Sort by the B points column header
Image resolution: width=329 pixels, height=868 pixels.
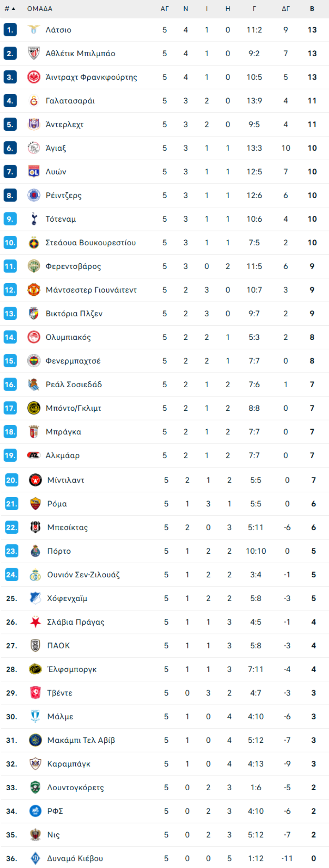312,8
